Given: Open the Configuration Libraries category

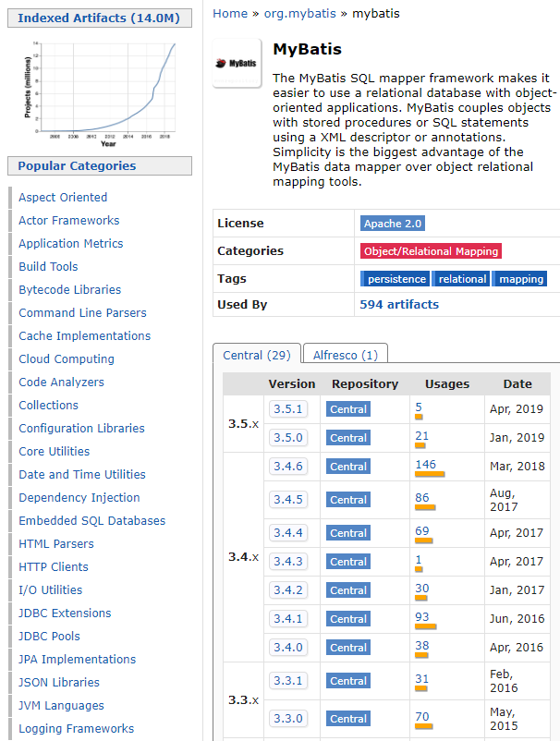Looking at the screenshot, I should pos(81,428).
